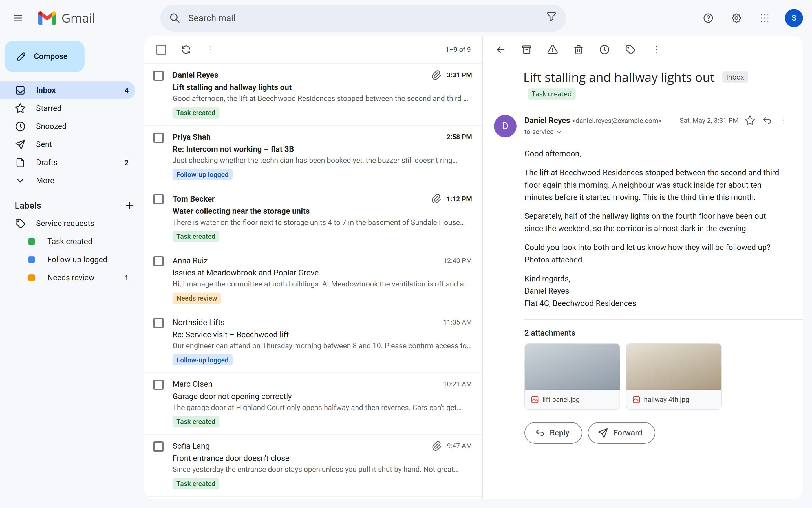Screen dimensions: 812x508
Task: Create a new label with plus icon
Action: pyautogui.click(x=129, y=206)
